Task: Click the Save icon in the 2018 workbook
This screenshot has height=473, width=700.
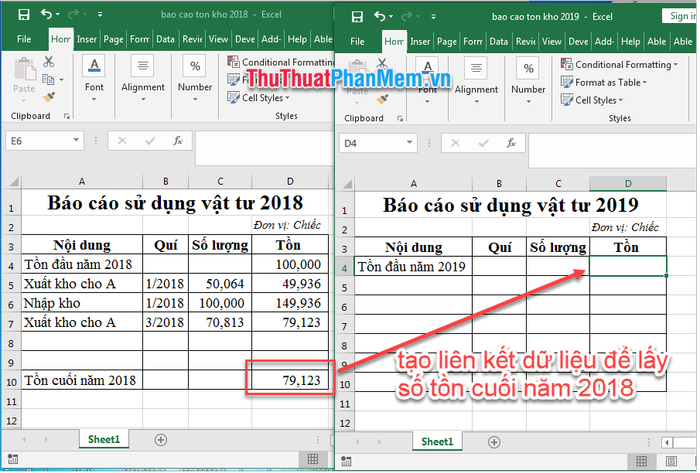Action: point(22,15)
